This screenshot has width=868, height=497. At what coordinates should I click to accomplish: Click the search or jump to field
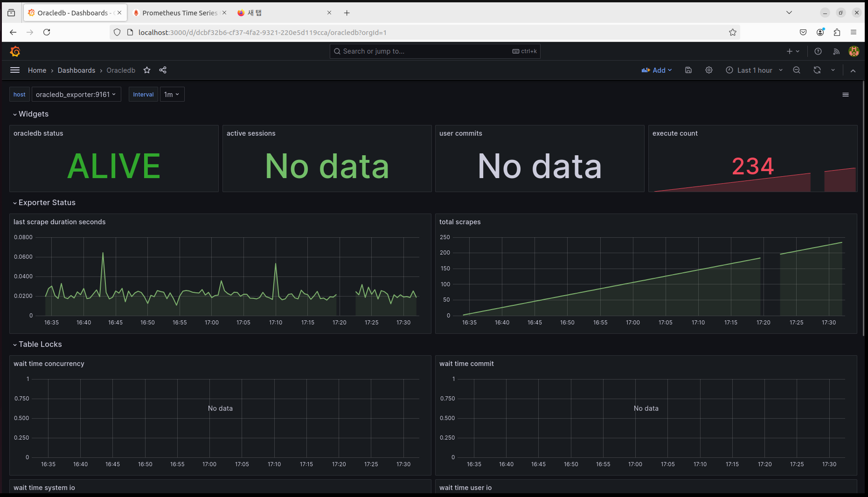[434, 51]
